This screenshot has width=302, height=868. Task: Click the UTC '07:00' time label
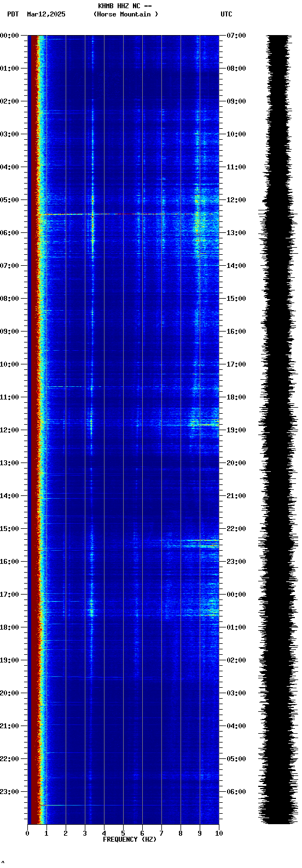click(x=236, y=36)
